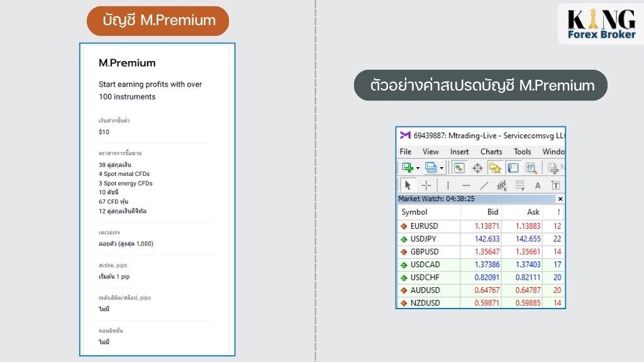Toggle the Navigator folder-star icon

[x=494, y=167]
